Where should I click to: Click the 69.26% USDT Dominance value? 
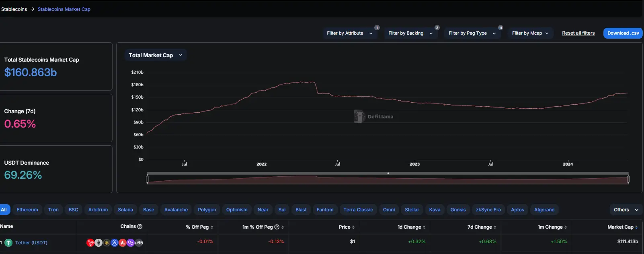(23, 175)
